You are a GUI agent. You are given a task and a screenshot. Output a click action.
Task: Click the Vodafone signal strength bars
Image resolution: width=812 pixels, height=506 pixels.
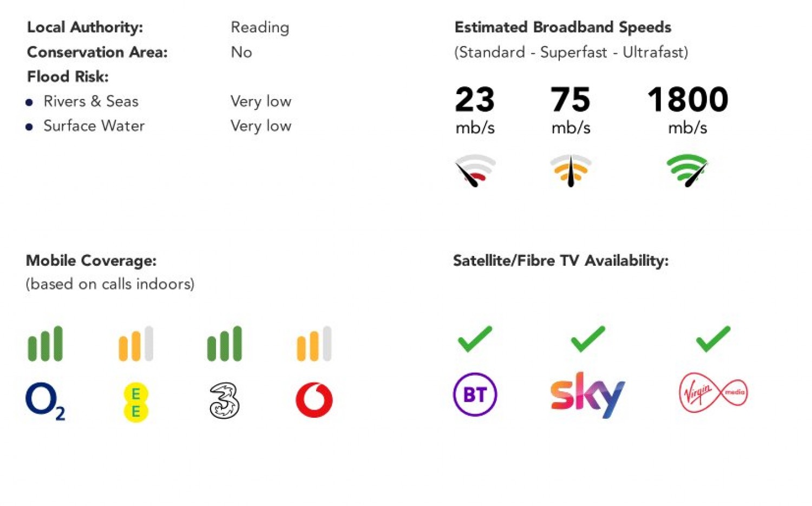click(x=314, y=344)
